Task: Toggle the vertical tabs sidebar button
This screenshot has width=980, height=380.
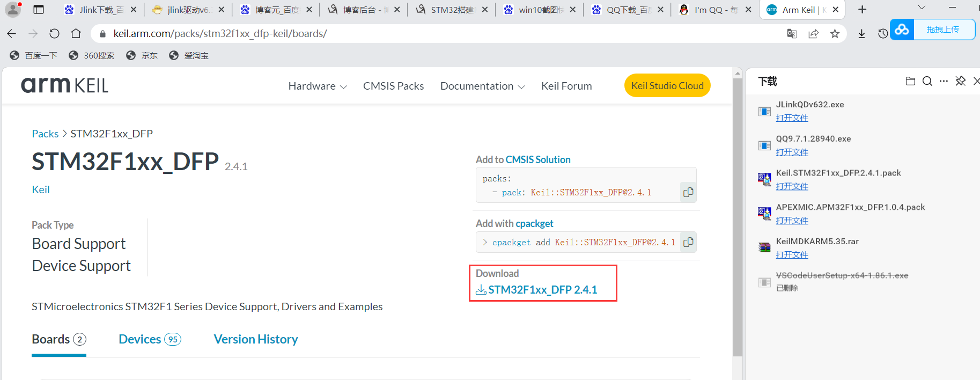Action: tap(38, 10)
